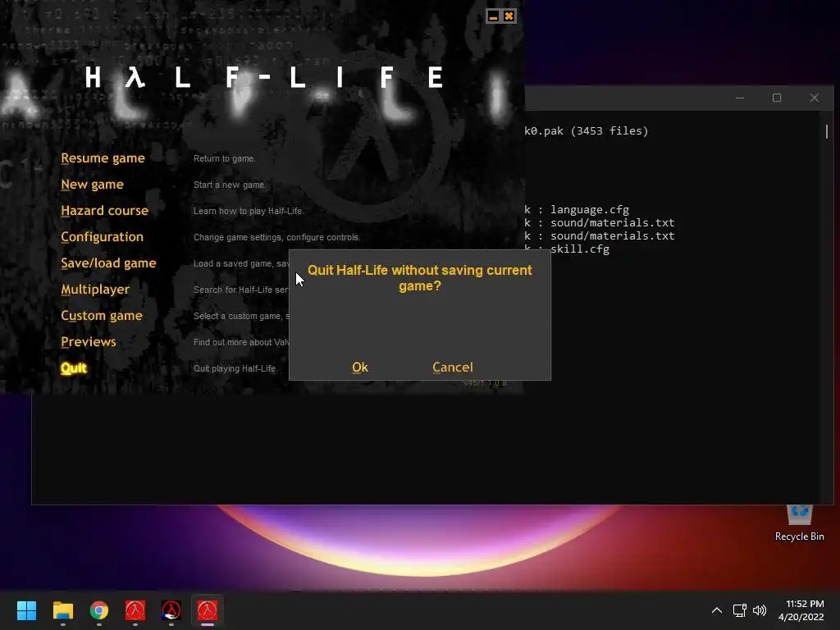Click 'Quit playing Half-Life.' description text

235,368
